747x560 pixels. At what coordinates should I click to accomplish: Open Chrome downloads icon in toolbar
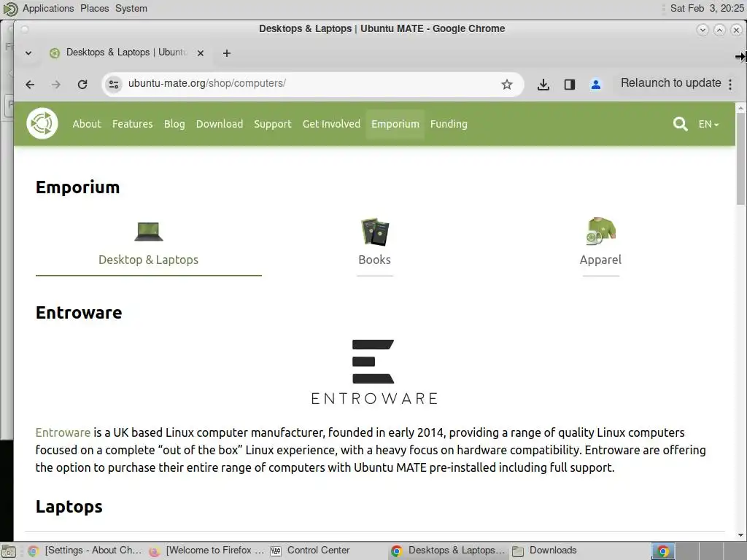(x=543, y=85)
